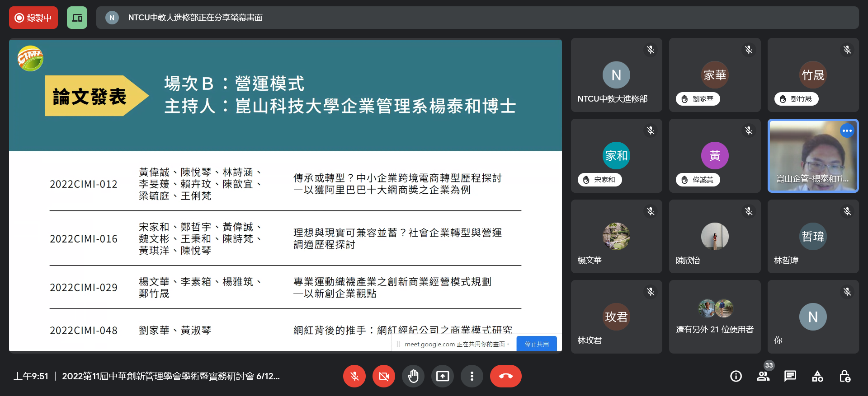Select the 劉家華 participant tile
The image size is (868, 396).
click(x=714, y=75)
